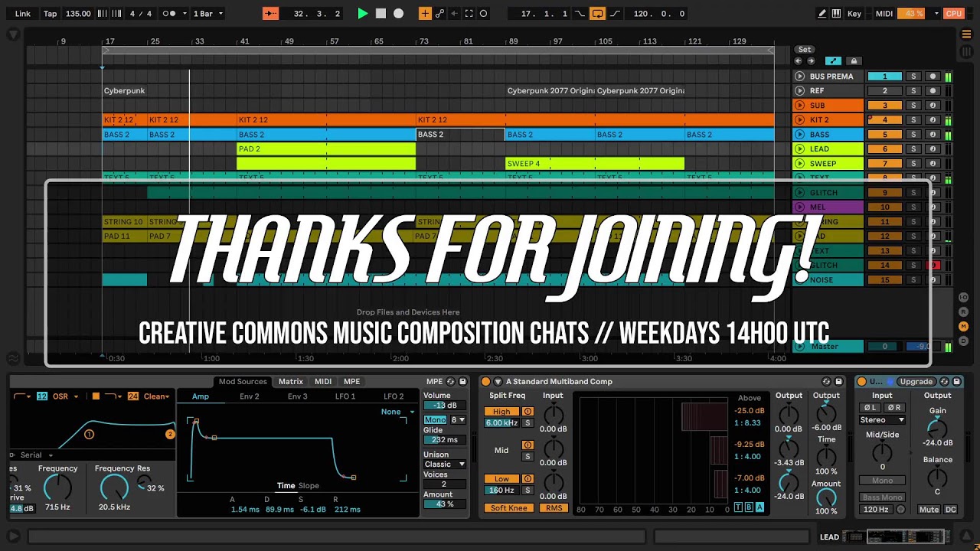The image size is (980, 551).
Task: Toggle Link sync button
Action: 23,14
